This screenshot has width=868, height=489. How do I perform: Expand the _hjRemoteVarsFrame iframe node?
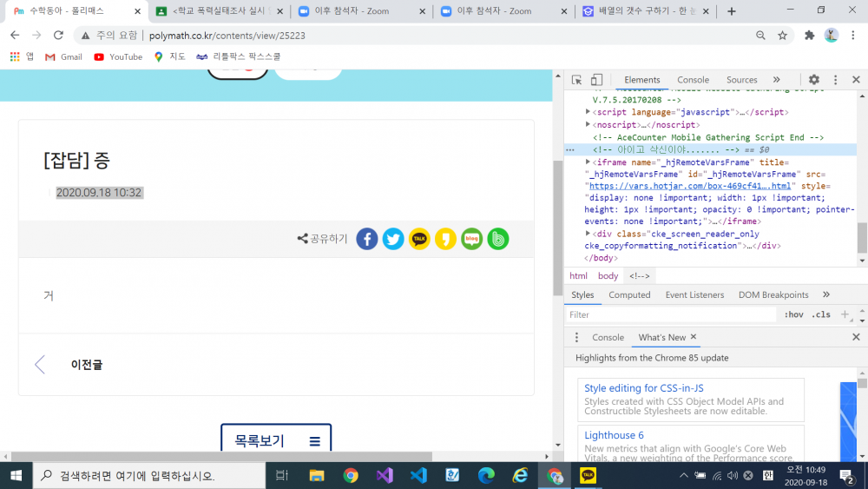pos(588,162)
